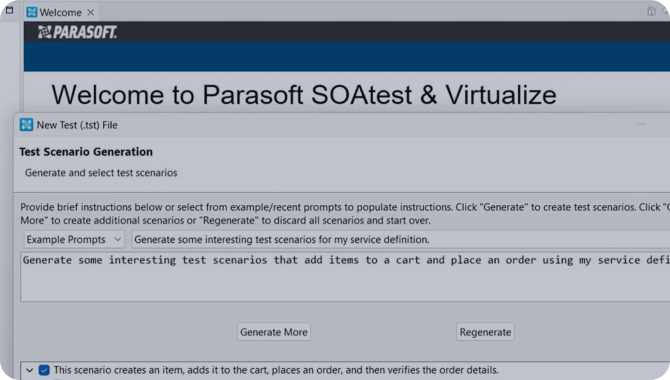Click the 'Test Scenario Generation' heading
Image resolution: width=670 pixels, height=380 pixels.
pyautogui.click(x=86, y=152)
